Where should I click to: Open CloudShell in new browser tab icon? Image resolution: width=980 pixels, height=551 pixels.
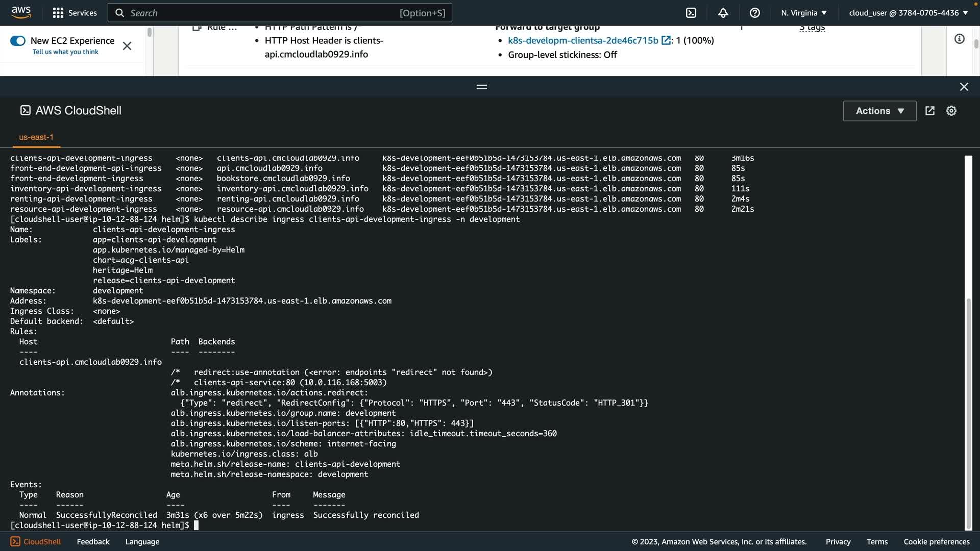tap(929, 111)
